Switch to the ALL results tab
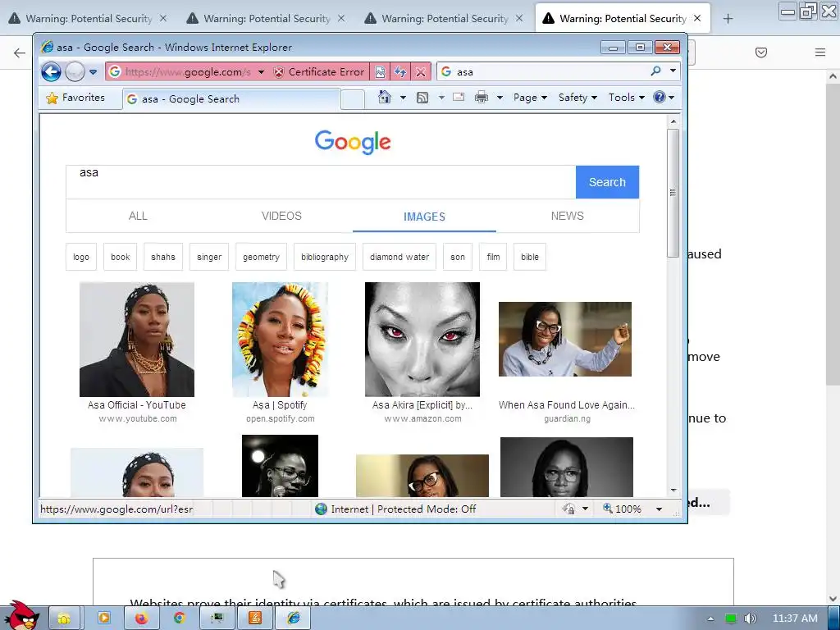 click(x=138, y=216)
